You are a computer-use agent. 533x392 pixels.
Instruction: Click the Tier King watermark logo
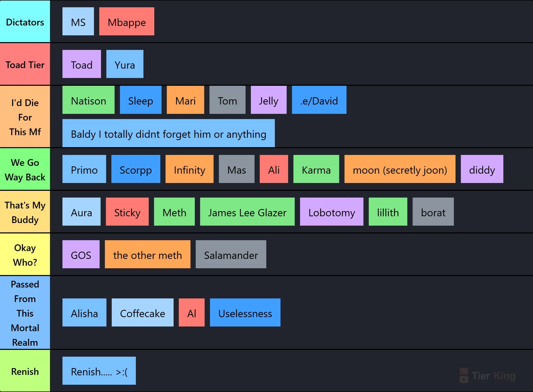pos(487,376)
